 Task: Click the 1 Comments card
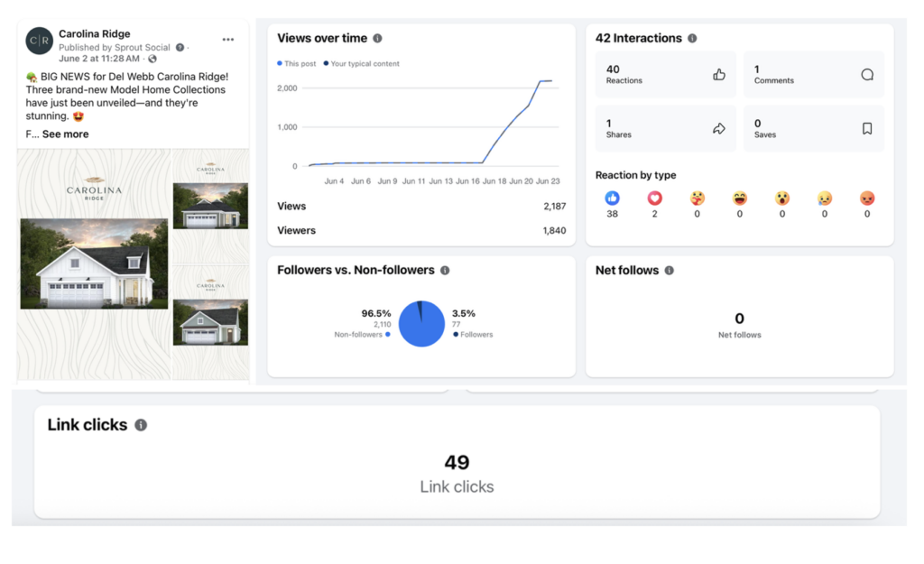(x=814, y=74)
